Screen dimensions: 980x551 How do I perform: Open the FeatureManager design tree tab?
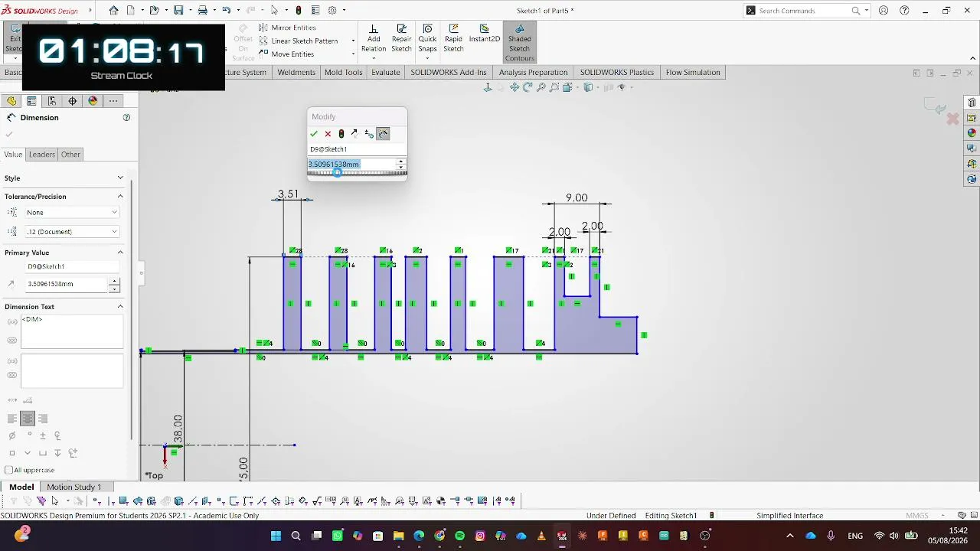[x=11, y=101]
